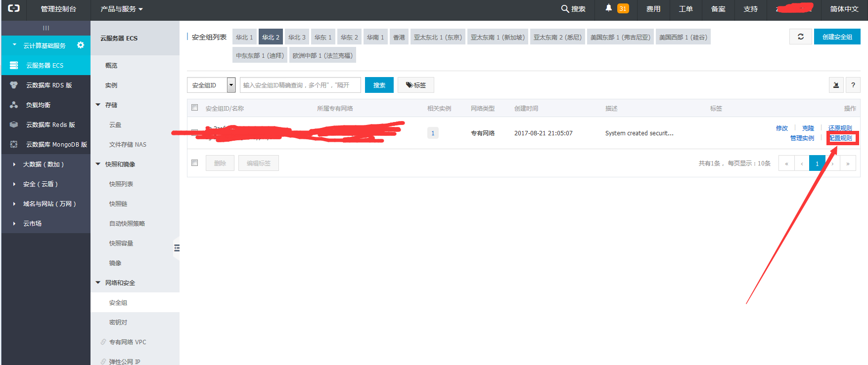Click the 负载均衡 icon

14,105
